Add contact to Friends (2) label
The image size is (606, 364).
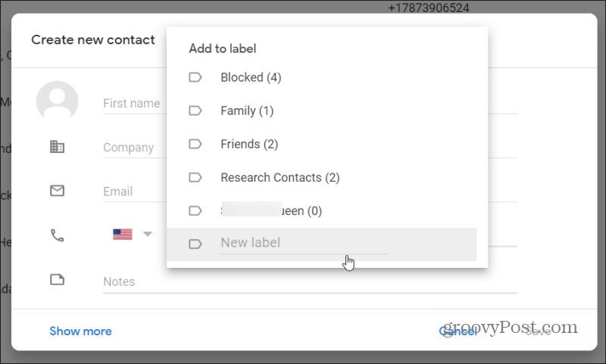[249, 144]
